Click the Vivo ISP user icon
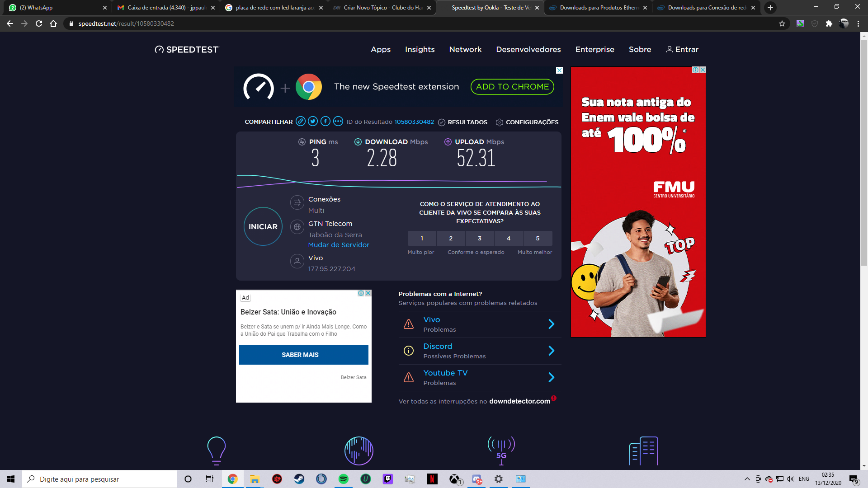The image size is (868, 488). 297,261
